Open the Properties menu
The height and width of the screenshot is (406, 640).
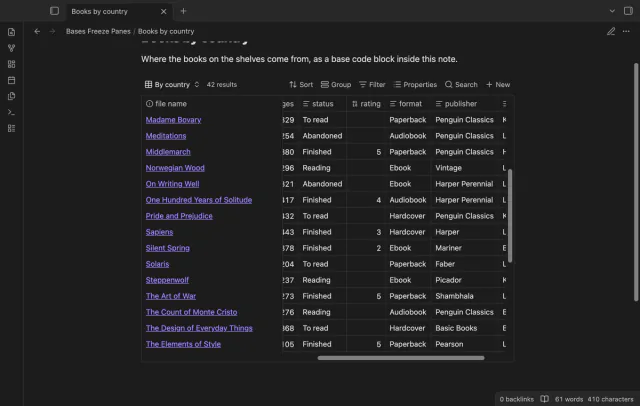point(415,84)
